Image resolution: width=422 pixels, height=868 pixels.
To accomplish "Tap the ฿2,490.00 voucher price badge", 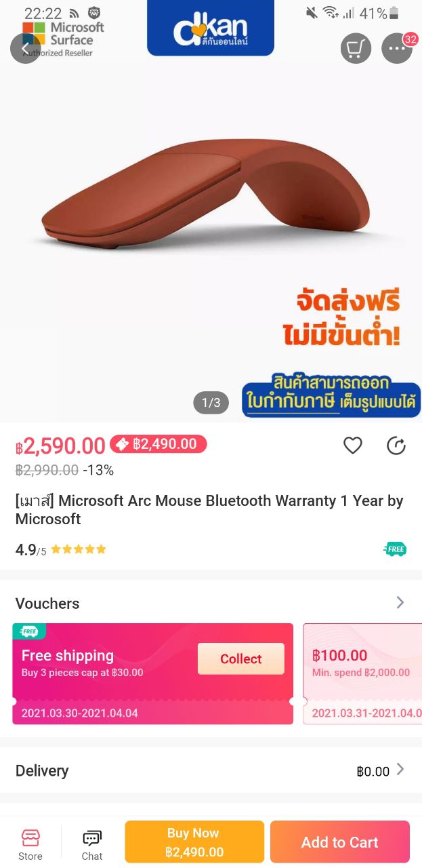I will point(158,444).
